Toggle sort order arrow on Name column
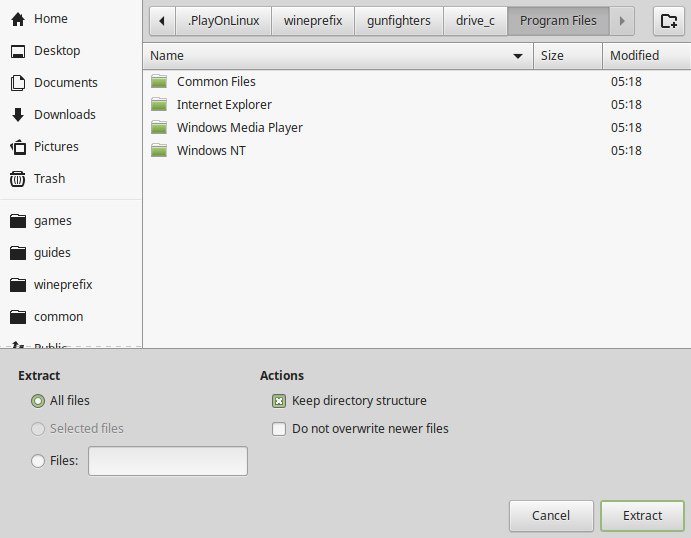 (x=518, y=56)
